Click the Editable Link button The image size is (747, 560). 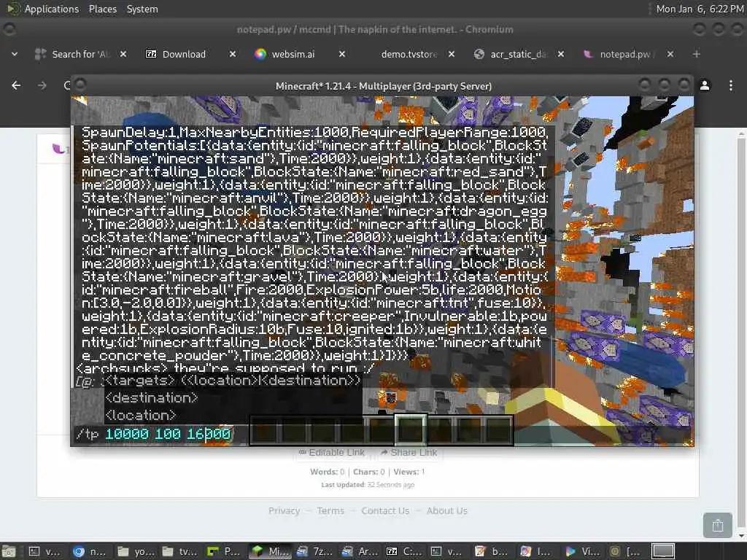point(332,452)
